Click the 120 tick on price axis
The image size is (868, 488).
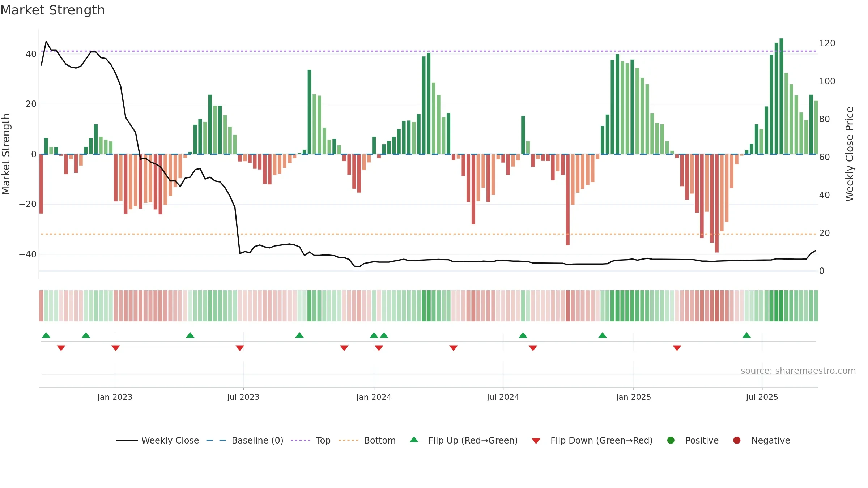coord(827,43)
